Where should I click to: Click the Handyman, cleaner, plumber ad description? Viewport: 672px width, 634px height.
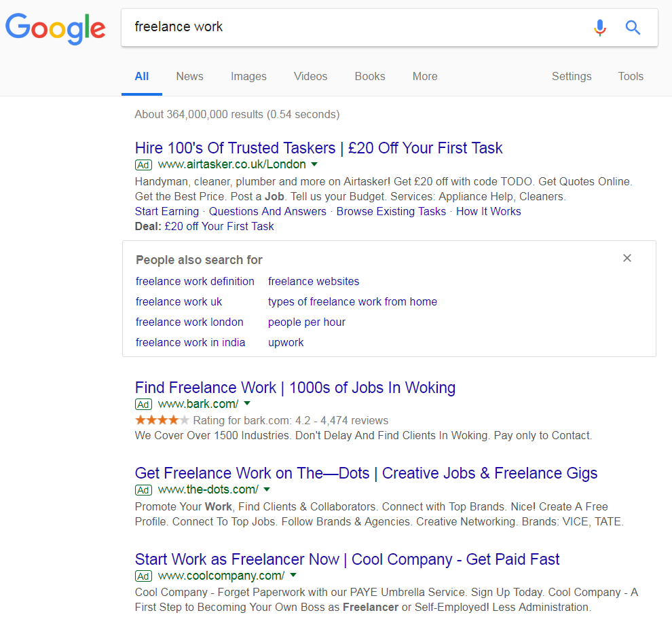tap(384, 189)
